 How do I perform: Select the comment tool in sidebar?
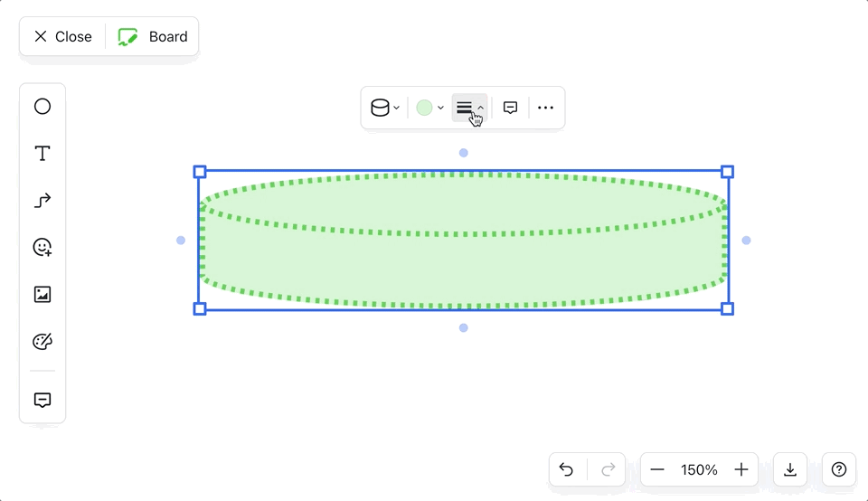pyautogui.click(x=42, y=400)
